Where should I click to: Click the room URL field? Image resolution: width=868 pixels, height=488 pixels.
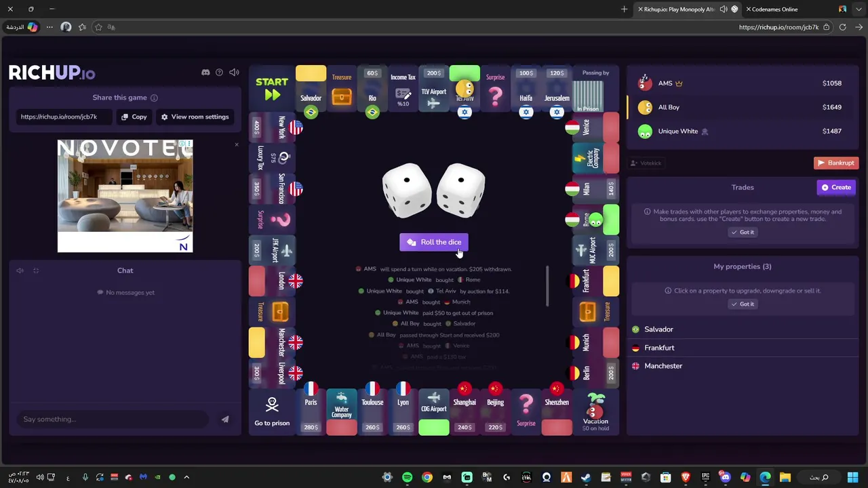point(65,117)
